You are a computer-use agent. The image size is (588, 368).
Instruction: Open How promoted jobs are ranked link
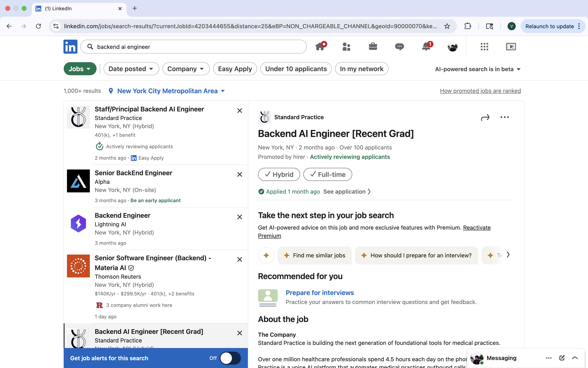tap(480, 91)
